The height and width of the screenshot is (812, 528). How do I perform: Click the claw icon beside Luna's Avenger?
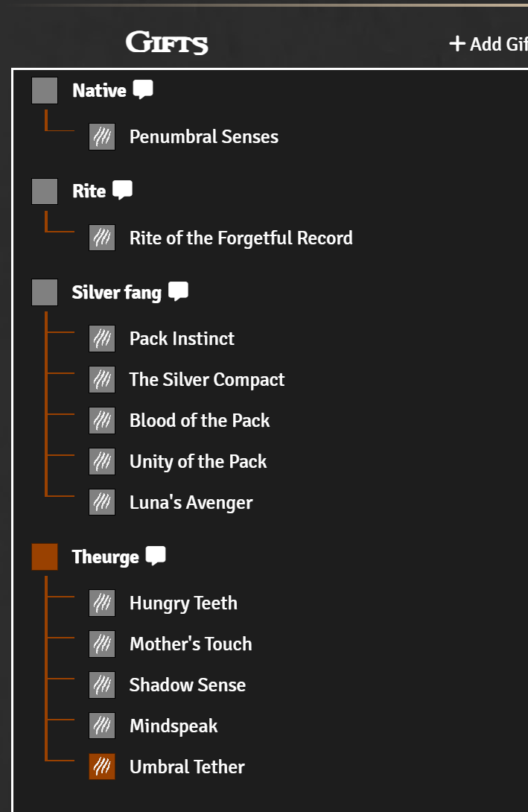(102, 503)
